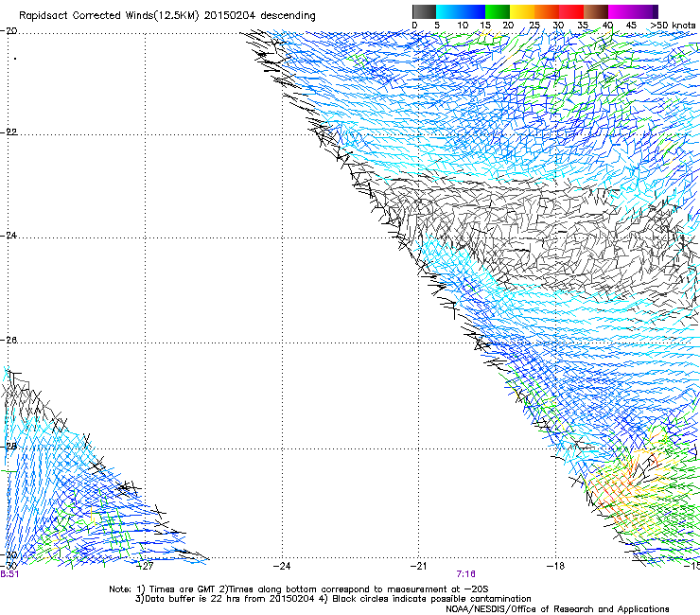Image resolution: width=700 pixels, height=615 pixels.
Task: Click the -24 latitude axis label
Action: tap(9, 235)
